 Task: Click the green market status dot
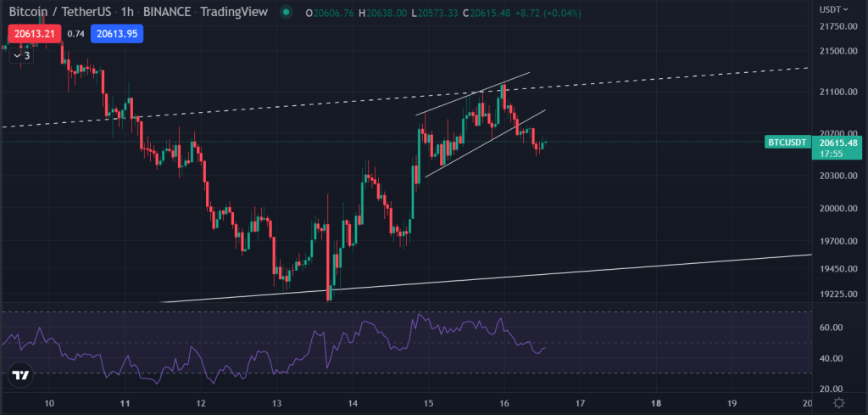(286, 12)
